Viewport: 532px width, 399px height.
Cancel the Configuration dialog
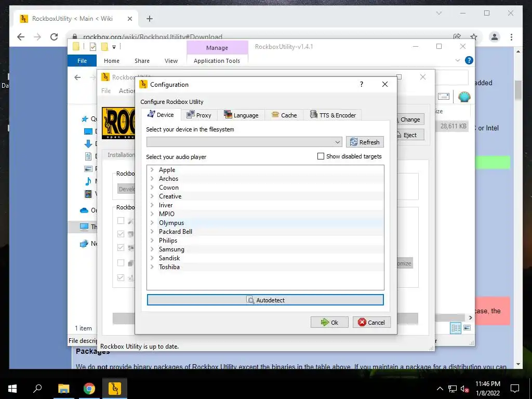click(371, 322)
